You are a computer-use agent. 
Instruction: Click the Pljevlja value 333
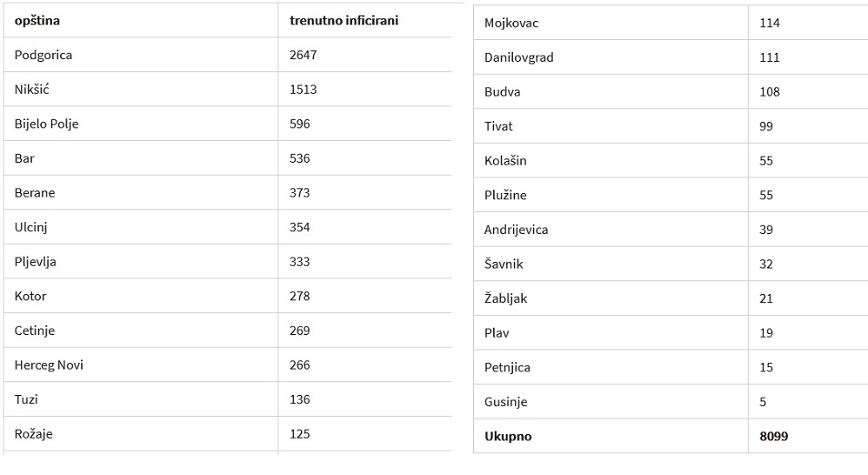tap(299, 262)
